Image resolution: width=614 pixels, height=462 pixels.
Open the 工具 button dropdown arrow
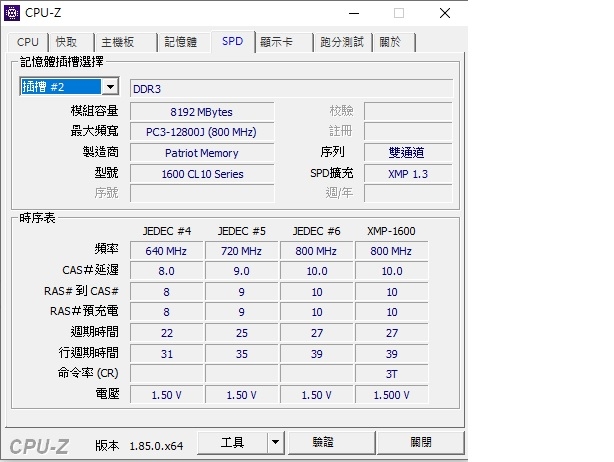coord(276,443)
